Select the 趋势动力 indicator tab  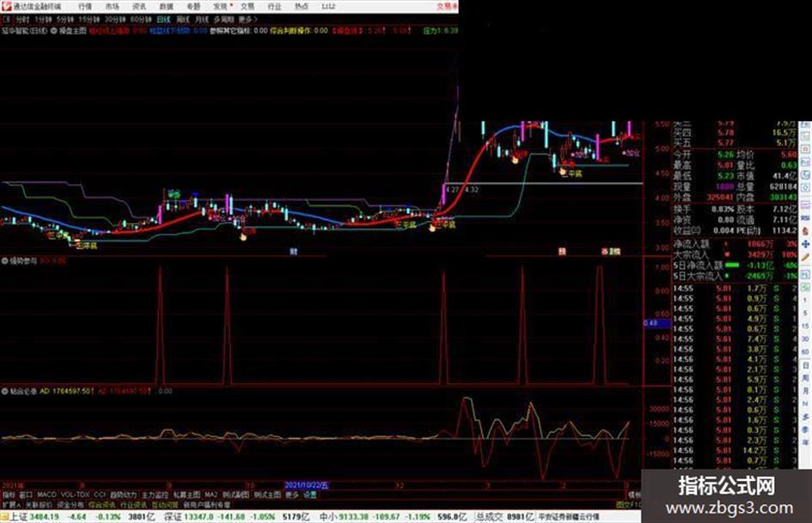[123, 495]
